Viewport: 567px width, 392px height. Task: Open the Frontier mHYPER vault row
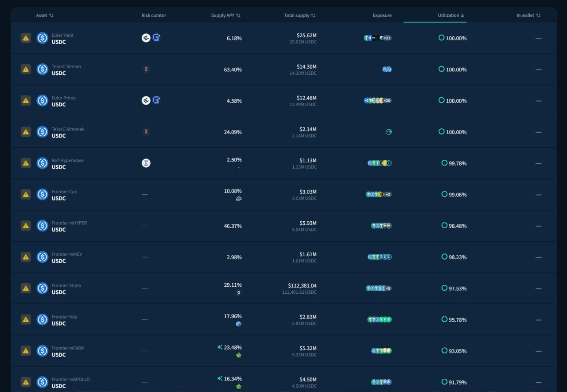[69, 226]
